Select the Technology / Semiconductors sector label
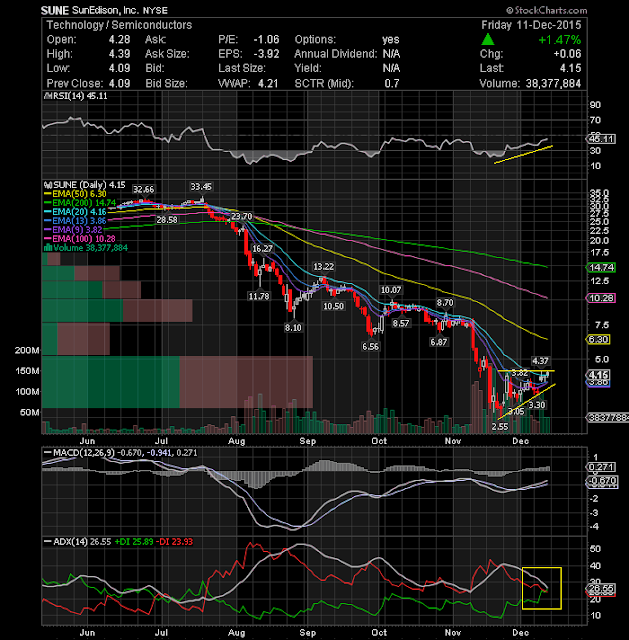The width and height of the screenshot is (629, 640). coord(119,25)
